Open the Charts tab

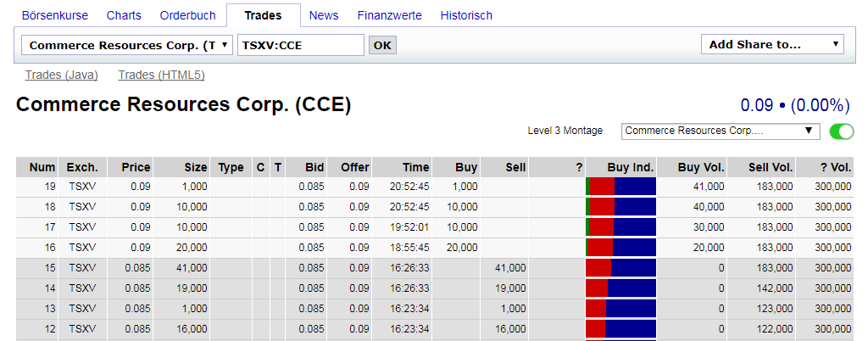tap(124, 15)
